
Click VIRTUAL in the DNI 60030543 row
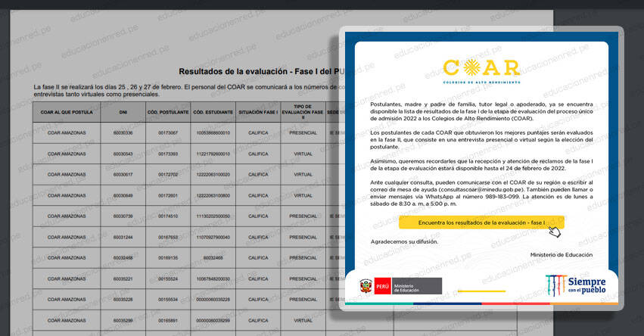pos(303,154)
